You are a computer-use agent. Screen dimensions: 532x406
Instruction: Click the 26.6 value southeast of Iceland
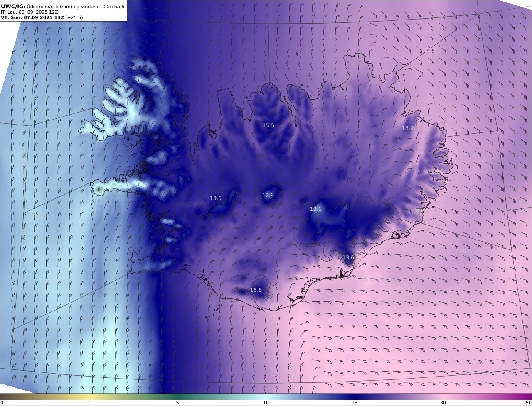(x=465, y=252)
